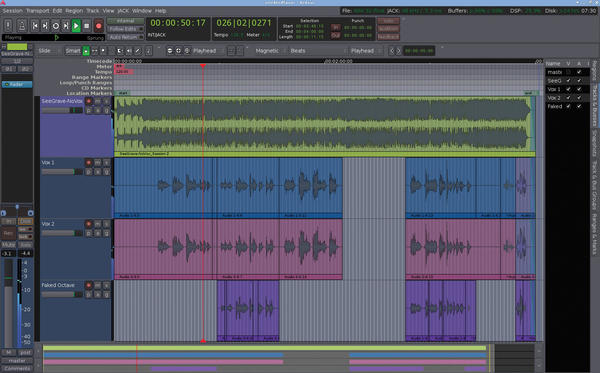Select the cut tool
The image size is (600, 373).
(103, 51)
